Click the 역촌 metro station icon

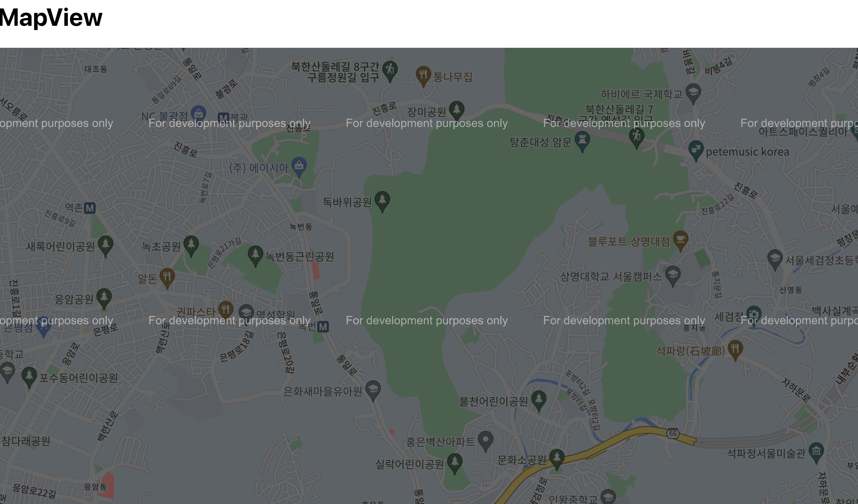pos(90,208)
